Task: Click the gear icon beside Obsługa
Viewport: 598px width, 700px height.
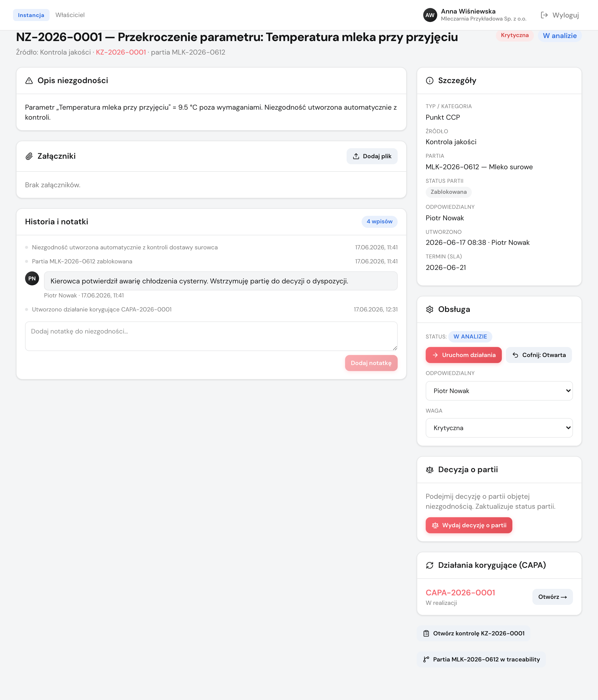Action: click(x=429, y=309)
